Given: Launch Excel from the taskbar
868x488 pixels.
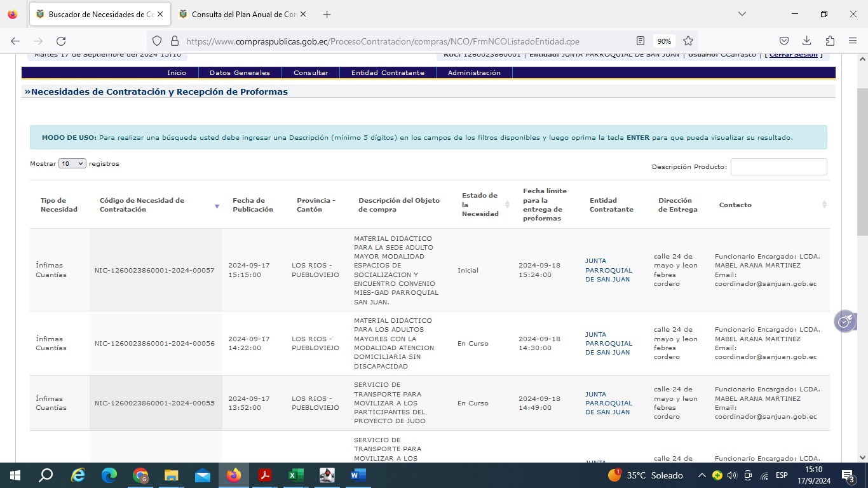Looking at the screenshot, I should click(x=295, y=475).
